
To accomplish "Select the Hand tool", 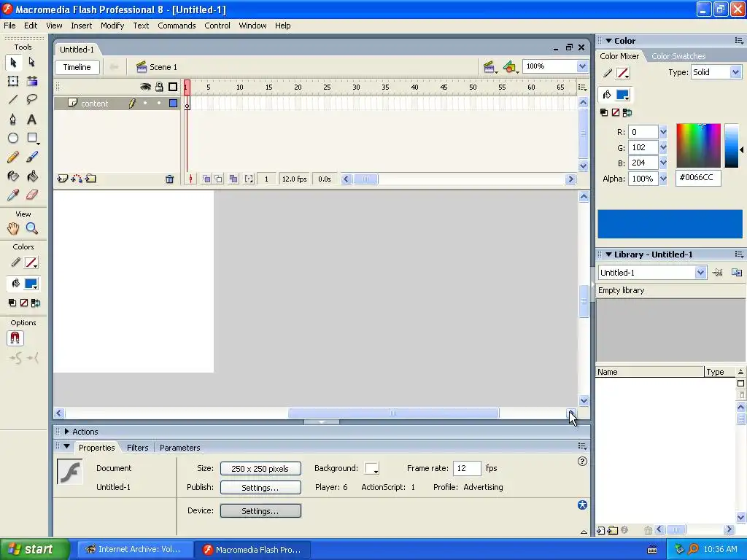I will point(13,228).
